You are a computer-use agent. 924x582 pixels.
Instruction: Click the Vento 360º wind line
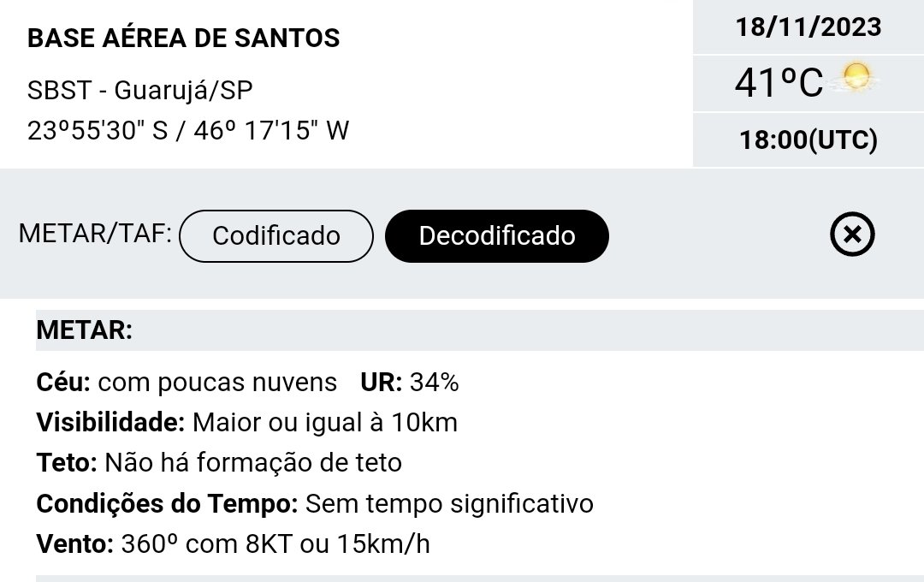(233, 543)
